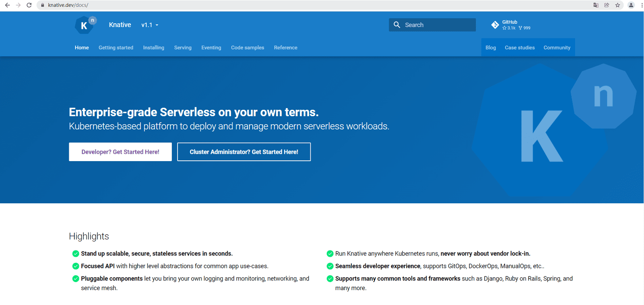Image resolution: width=644 pixels, height=305 pixels.
Task: Open the Case studies link
Action: [x=520, y=47]
